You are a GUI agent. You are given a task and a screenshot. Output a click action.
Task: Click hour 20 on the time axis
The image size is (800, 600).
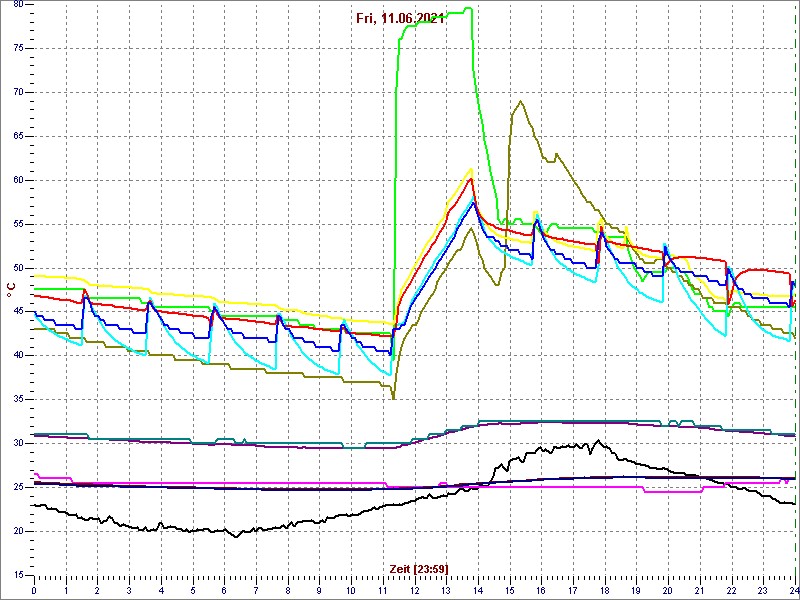668,590
